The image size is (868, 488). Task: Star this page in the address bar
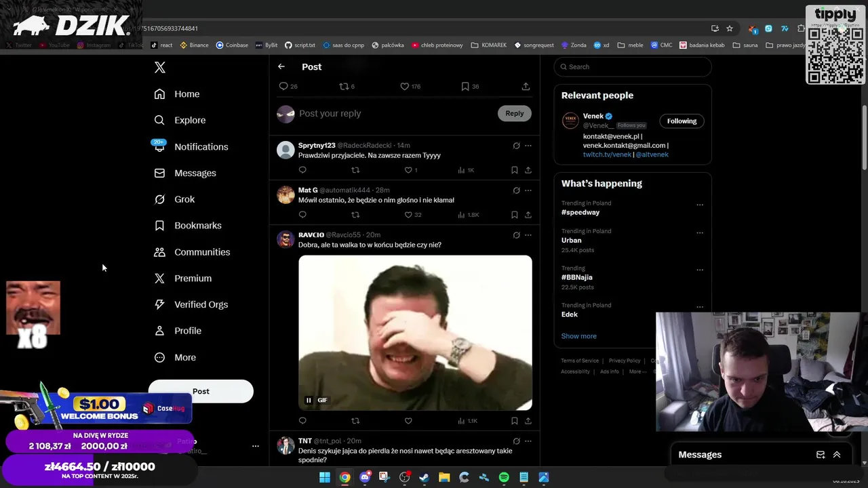click(x=730, y=28)
